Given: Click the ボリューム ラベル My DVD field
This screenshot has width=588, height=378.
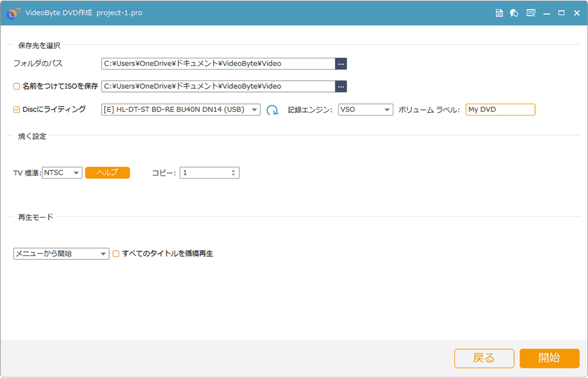Looking at the screenshot, I should (x=500, y=110).
